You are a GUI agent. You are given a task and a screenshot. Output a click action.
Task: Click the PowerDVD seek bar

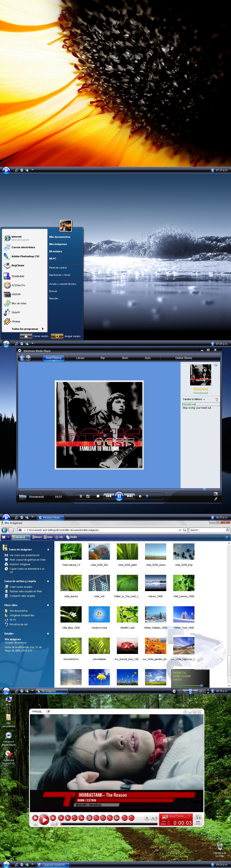coord(109,824)
